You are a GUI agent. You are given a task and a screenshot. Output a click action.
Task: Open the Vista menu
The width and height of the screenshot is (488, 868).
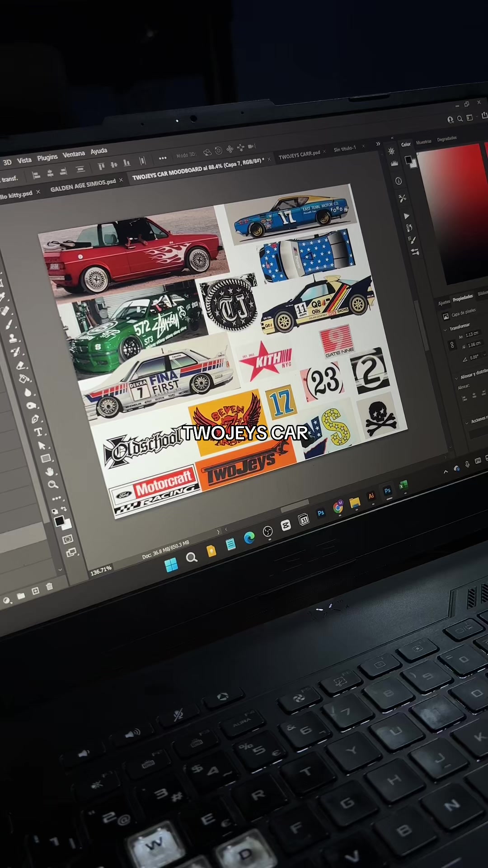(24, 160)
